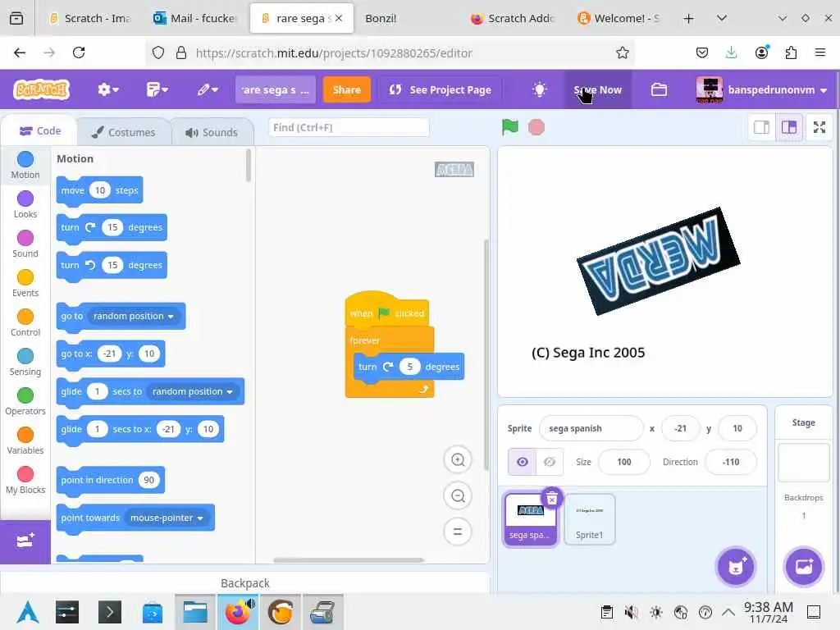Screen dimensions: 840x630
Task: Switch to the Scratch Addons browser tab
Action: point(514,18)
